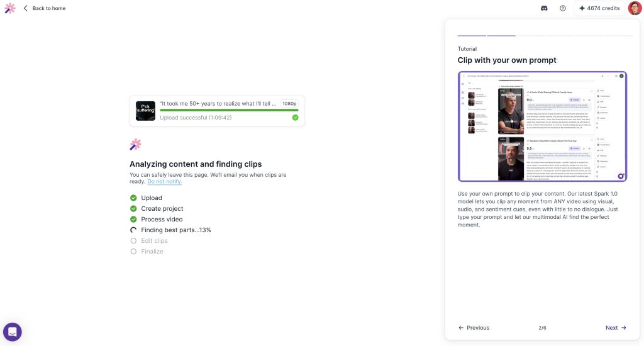This screenshot has height=346, width=644.
Task: Click the Finalize step radio circle
Action: pos(133,252)
